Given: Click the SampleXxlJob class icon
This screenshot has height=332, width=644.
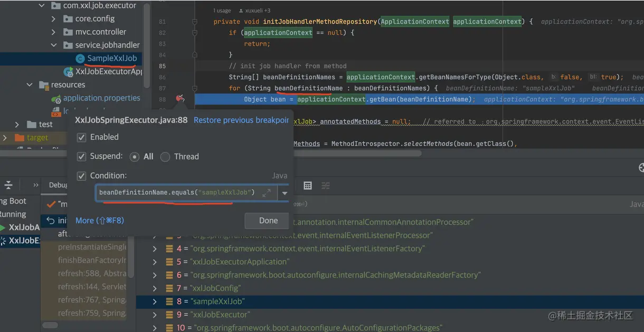Looking at the screenshot, I should pos(80,59).
